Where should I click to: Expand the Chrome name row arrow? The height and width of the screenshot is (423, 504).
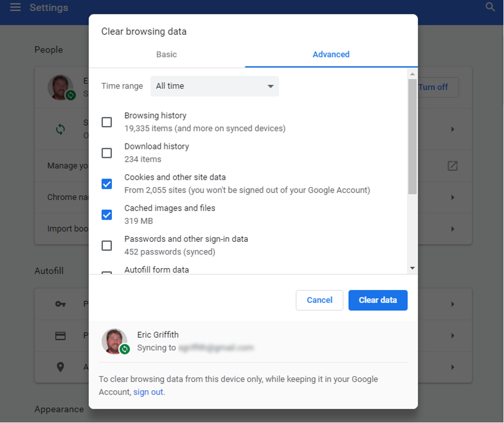pyautogui.click(x=453, y=197)
